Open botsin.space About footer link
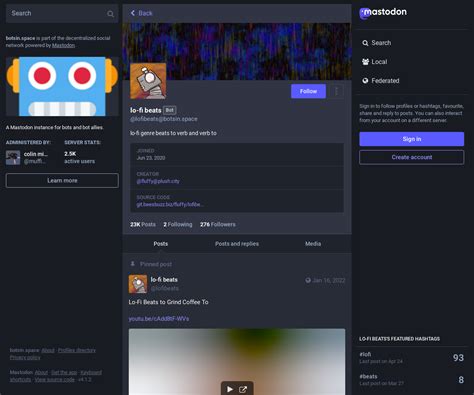This screenshot has height=395, width=474. pyautogui.click(x=48, y=350)
